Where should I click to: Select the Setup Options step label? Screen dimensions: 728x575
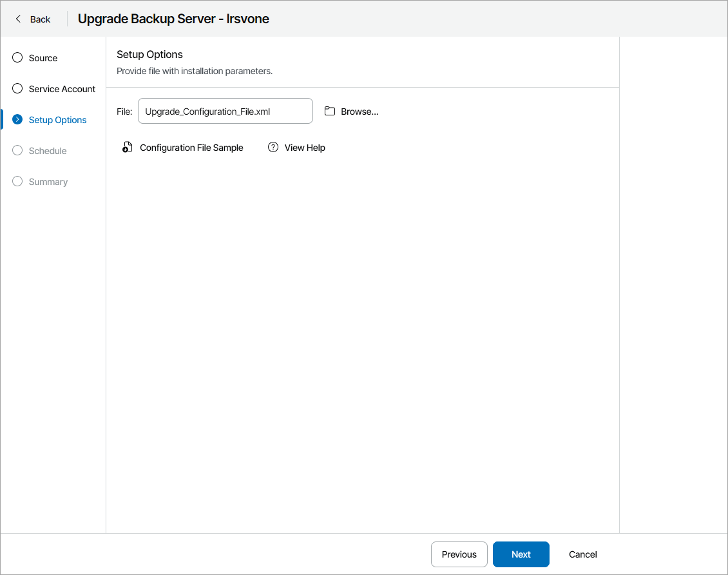coord(57,120)
